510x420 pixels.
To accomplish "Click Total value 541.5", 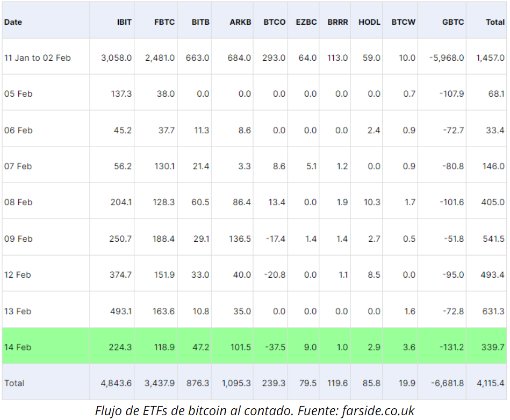I will (493, 239).
